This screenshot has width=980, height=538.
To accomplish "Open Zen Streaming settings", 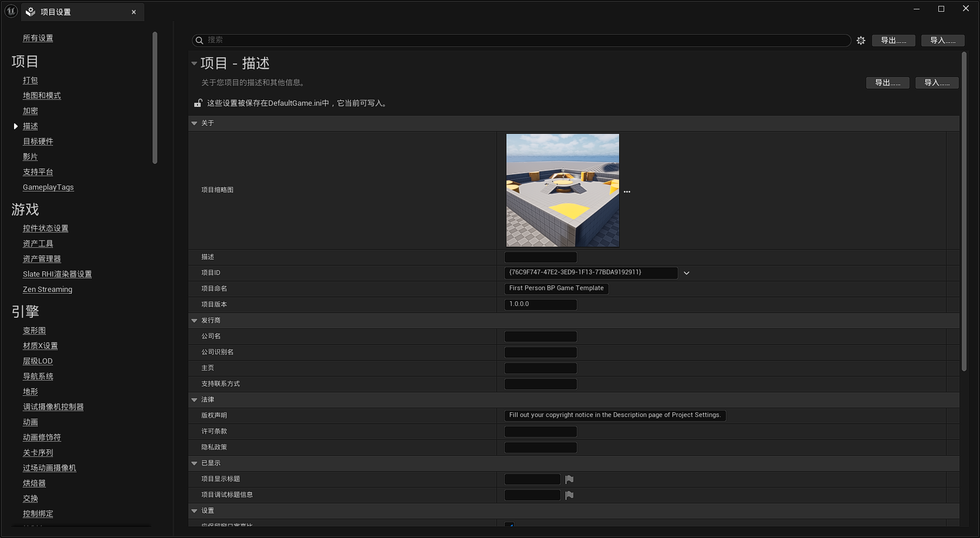I will point(48,290).
